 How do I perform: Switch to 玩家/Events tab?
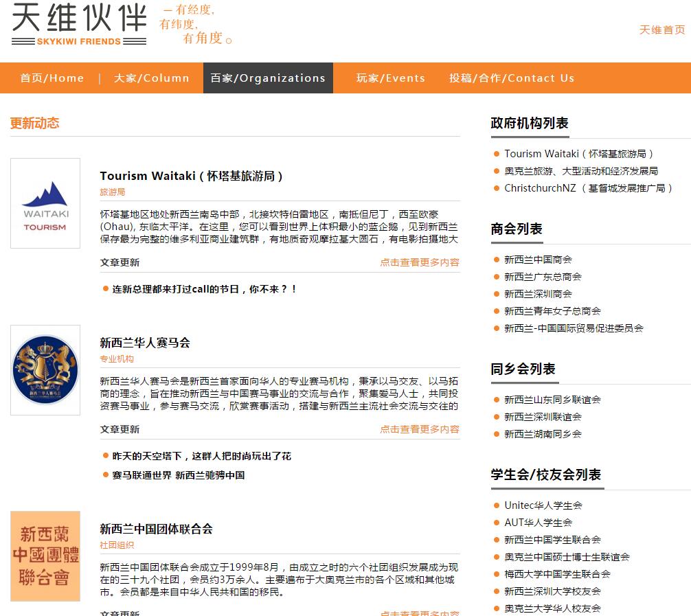click(390, 78)
